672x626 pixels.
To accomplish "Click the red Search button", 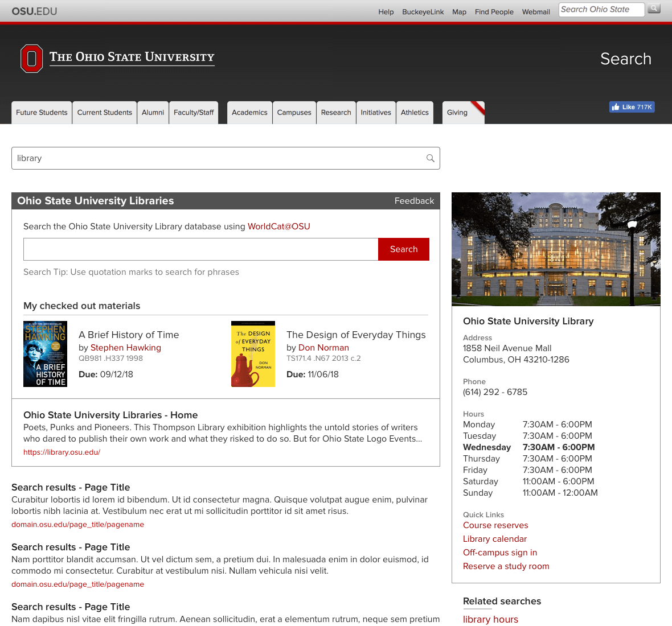I will (404, 249).
